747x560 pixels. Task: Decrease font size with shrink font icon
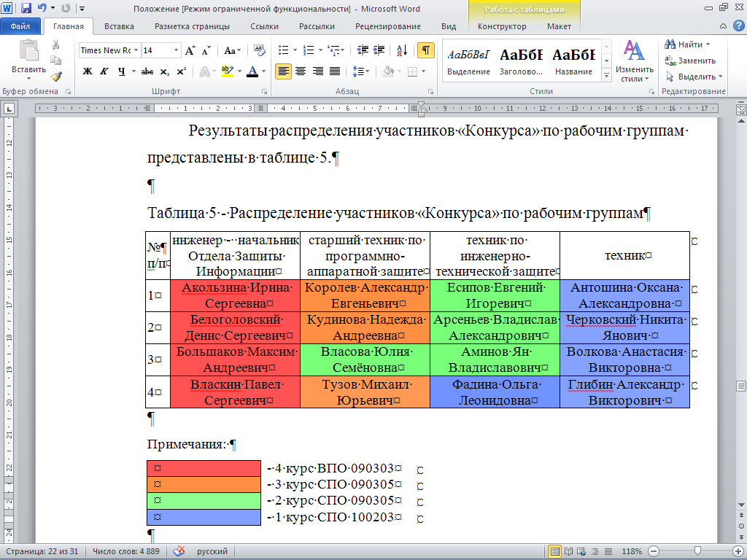point(206,50)
